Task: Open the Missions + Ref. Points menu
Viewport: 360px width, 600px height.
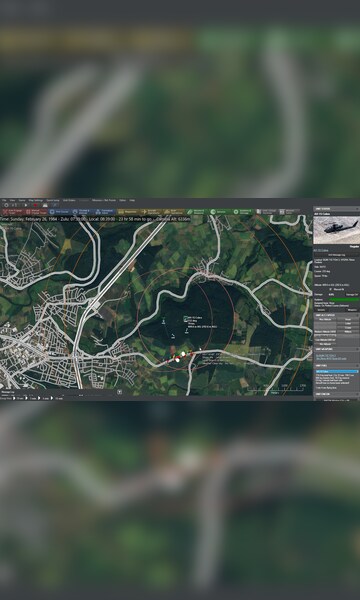Action: click(104, 200)
